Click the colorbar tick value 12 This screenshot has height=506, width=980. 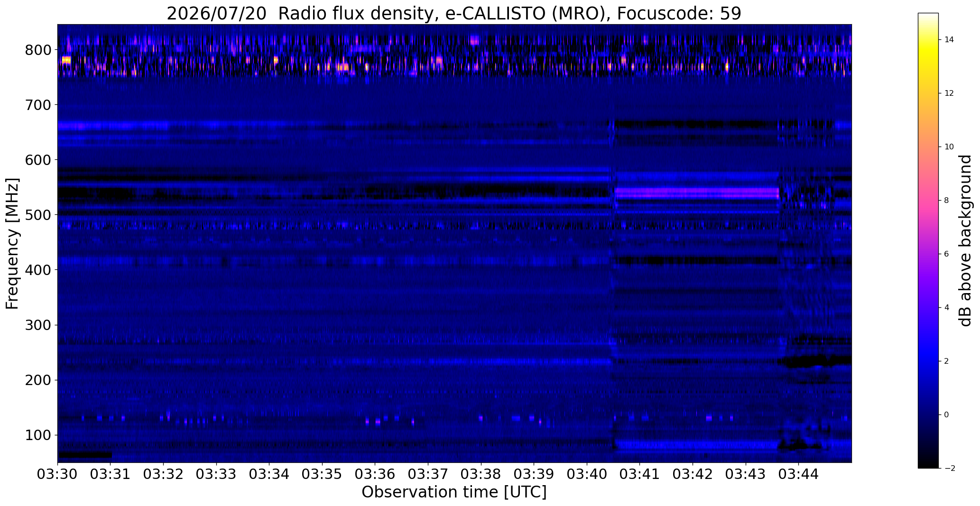pos(949,93)
